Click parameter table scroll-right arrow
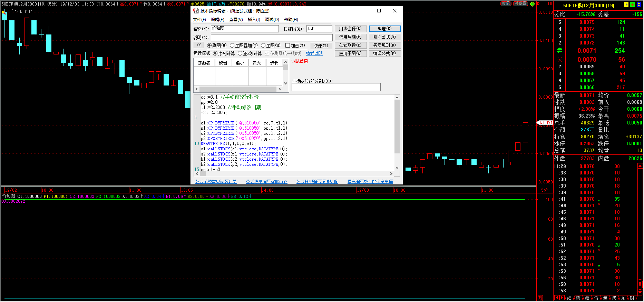 click(x=280, y=89)
